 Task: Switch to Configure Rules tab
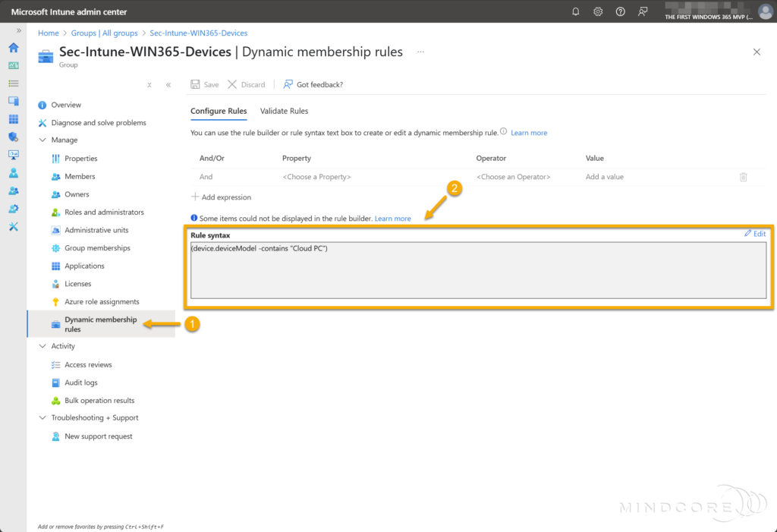(x=219, y=111)
